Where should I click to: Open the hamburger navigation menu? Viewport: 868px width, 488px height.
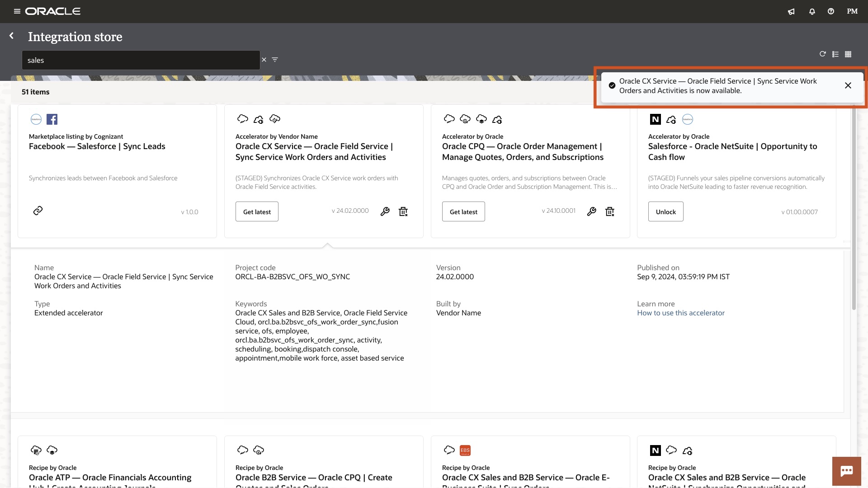(x=17, y=11)
